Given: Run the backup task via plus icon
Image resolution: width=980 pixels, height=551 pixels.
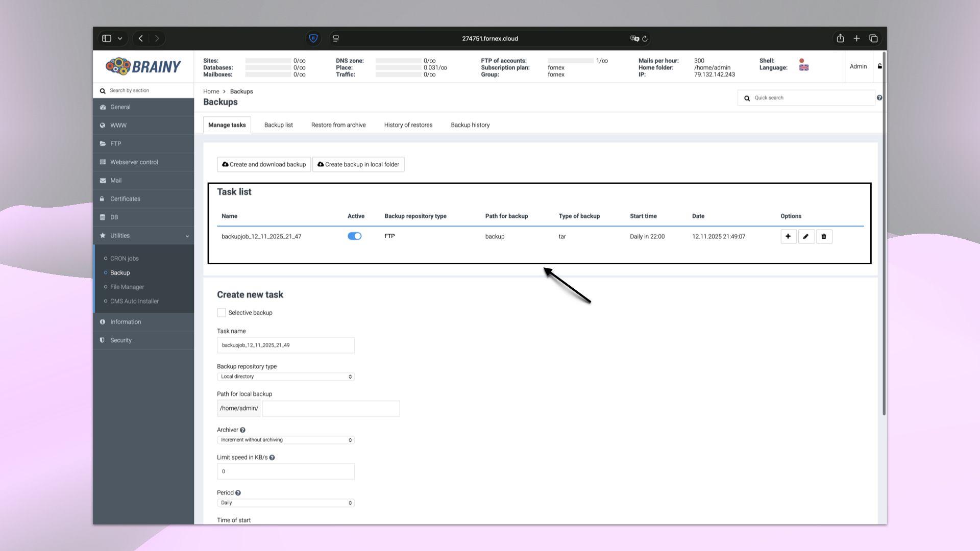Looking at the screenshot, I should click(788, 236).
